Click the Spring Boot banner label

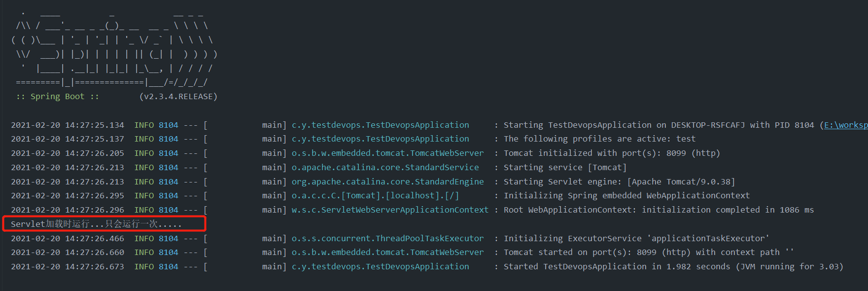tap(58, 97)
